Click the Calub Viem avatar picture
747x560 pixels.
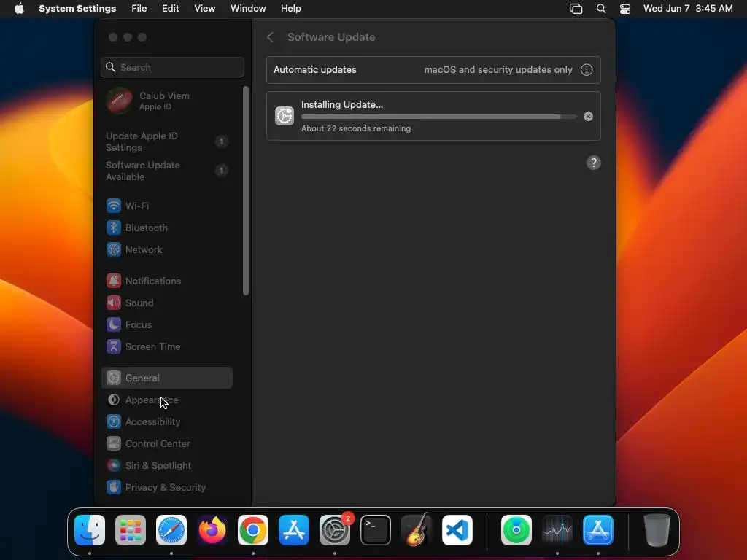119,101
